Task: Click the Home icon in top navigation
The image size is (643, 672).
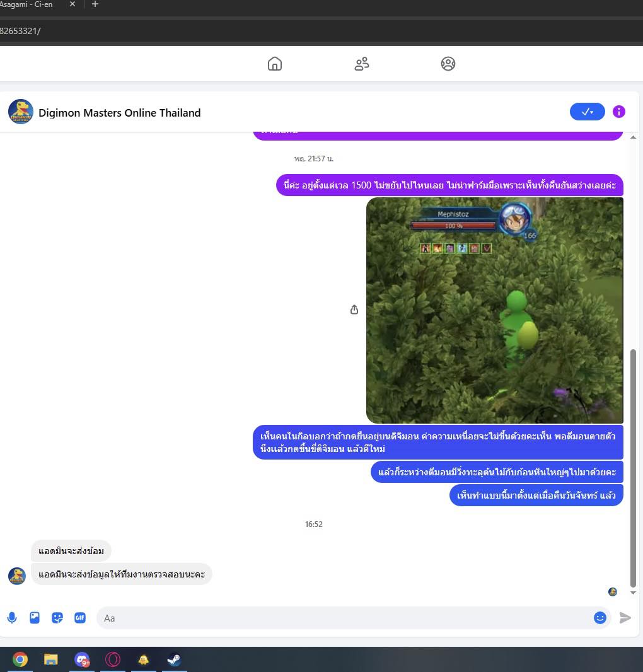Action: pos(275,64)
